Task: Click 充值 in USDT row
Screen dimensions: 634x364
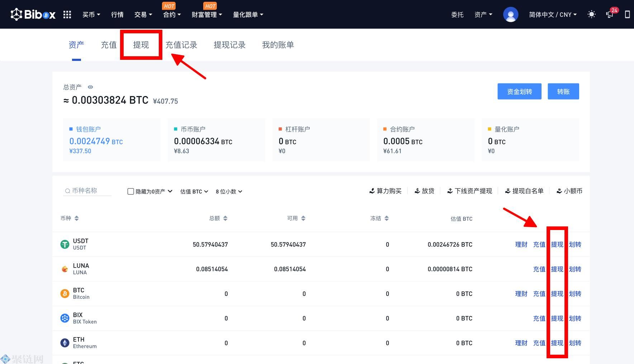Action: [x=539, y=244]
